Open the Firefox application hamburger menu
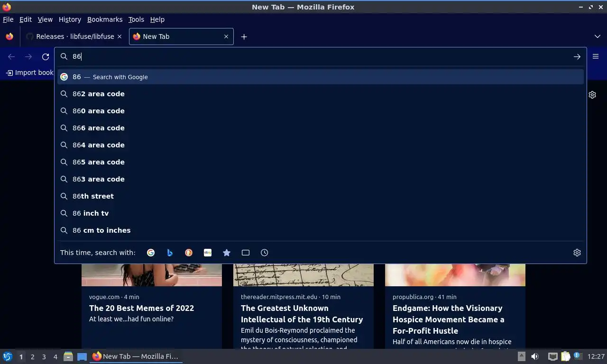Screen dimensions: 607x364 (596, 56)
